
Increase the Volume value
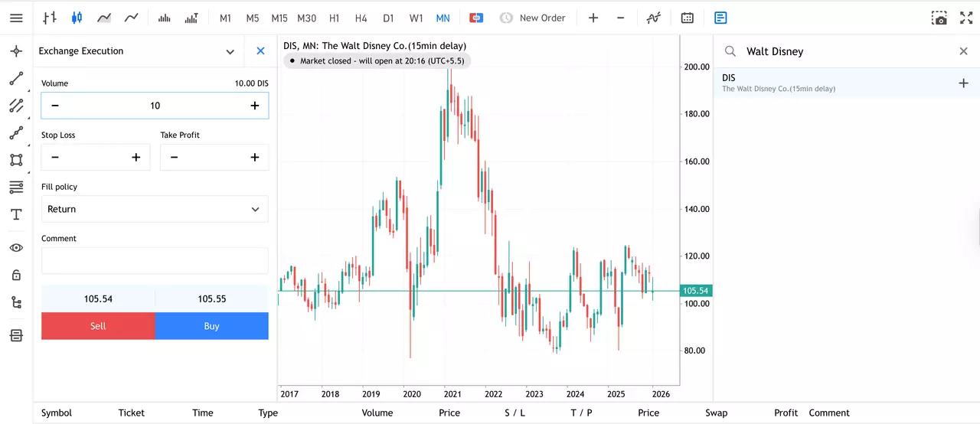coord(255,106)
